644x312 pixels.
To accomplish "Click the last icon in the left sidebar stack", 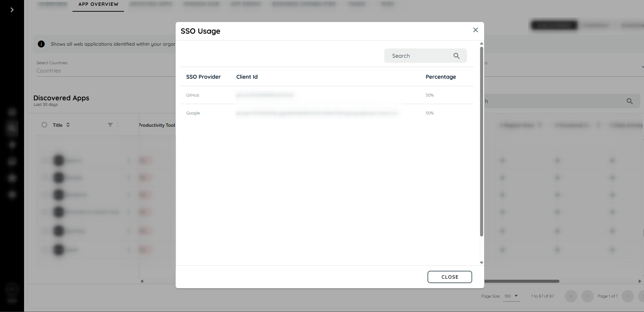I will (x=12, y=194).
